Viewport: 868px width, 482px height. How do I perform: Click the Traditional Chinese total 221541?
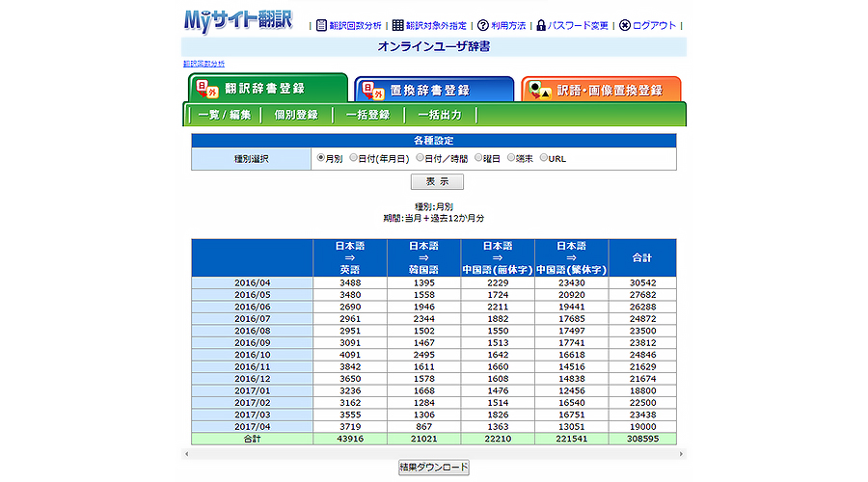pyautogui.click(x=572, y=439)
